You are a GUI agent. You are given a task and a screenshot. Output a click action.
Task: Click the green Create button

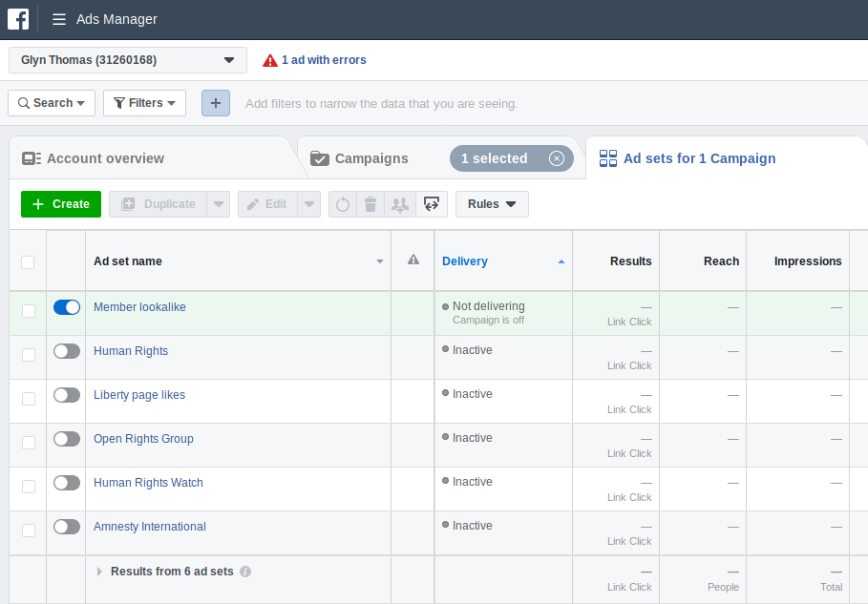[61, 204]
